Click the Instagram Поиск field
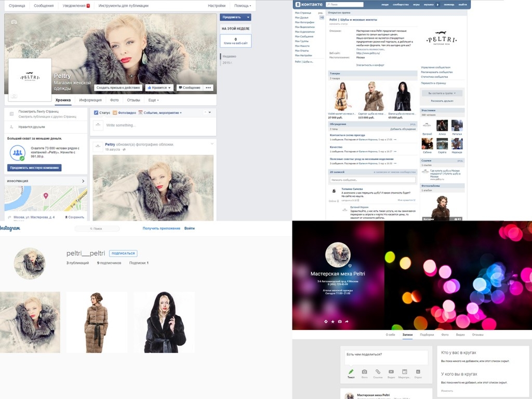The width and height of the screenshot is (532, 399). click(97, 229)
